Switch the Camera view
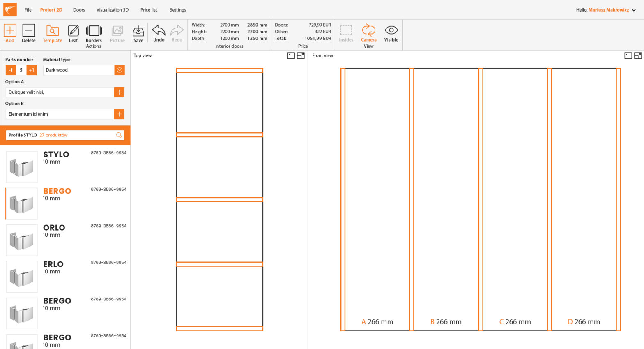The height and width of the screenshot is (349, 644). click(368, 30)
